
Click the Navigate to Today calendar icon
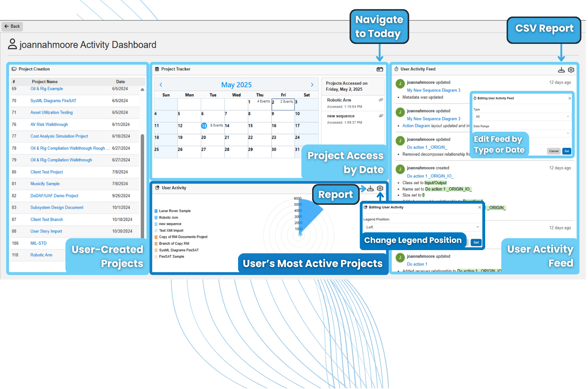coord(380,69)
